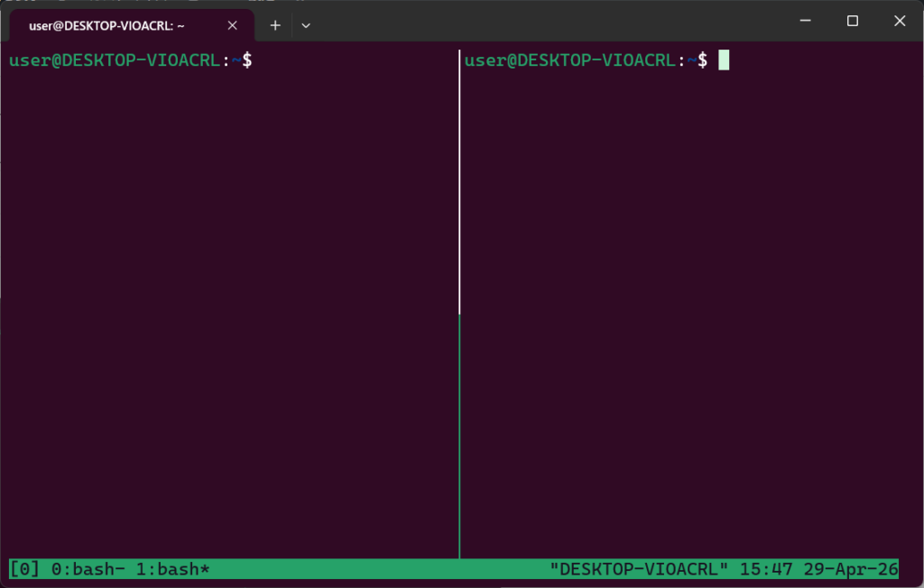Click the [0] session indicator
Viewport: 924px width, 588px height.
click(x=24, y=569)
